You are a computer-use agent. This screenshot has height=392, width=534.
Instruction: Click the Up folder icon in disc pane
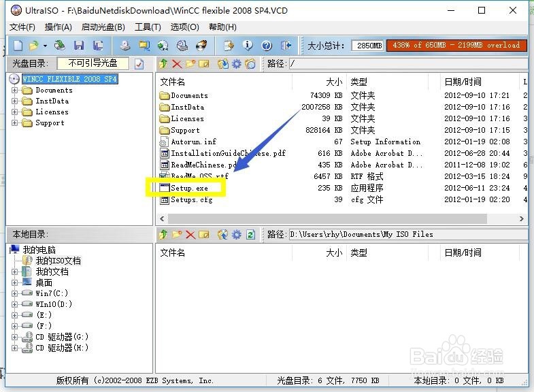click(x=163, y=64)
